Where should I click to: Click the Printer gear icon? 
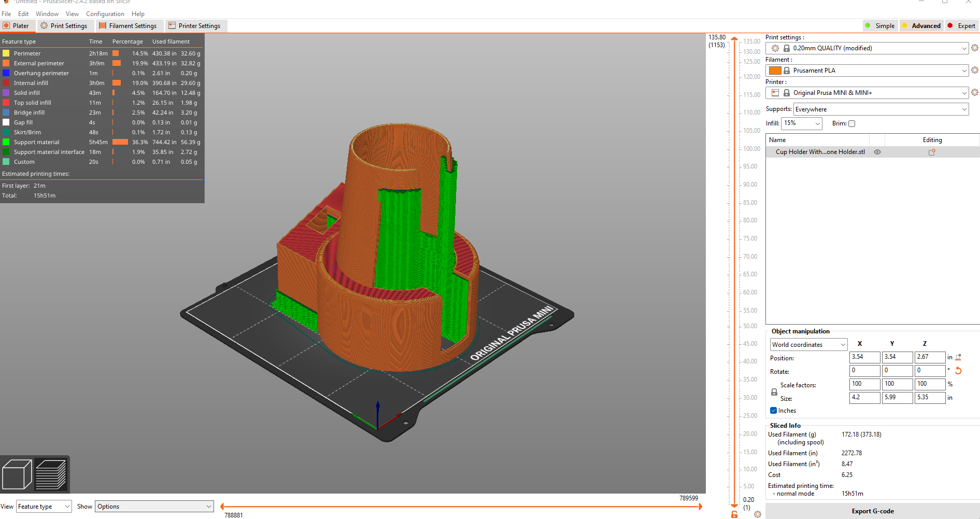[x=975, y=92]
